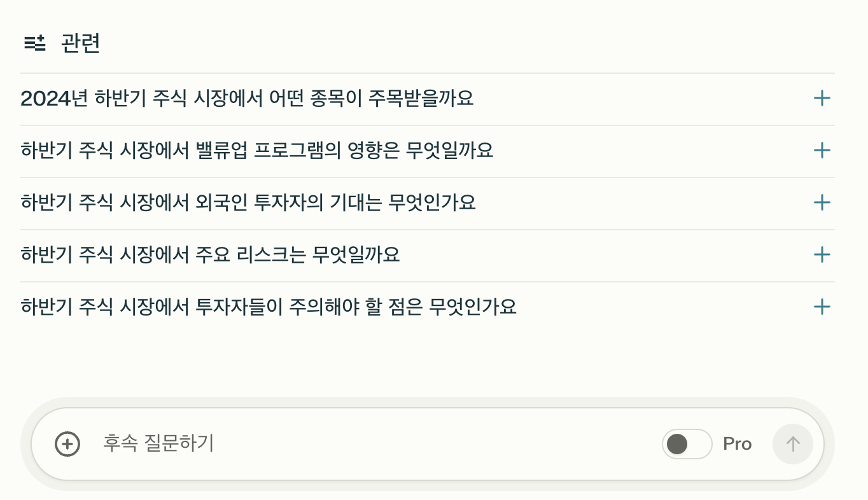Click the plus icon for the 외국인 투자자 question
The height and width of the screenshot is (500, 868).
click(822, 203)
